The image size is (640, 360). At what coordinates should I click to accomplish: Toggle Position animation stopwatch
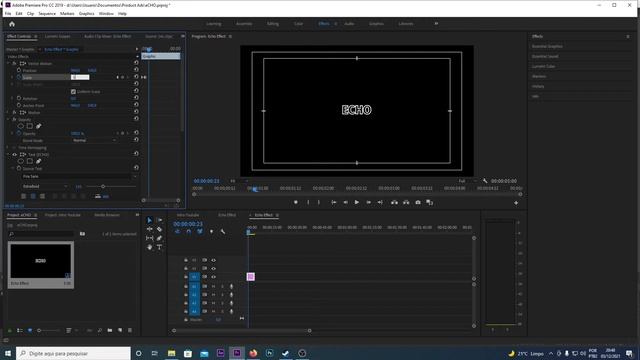(x=19, y=70)
